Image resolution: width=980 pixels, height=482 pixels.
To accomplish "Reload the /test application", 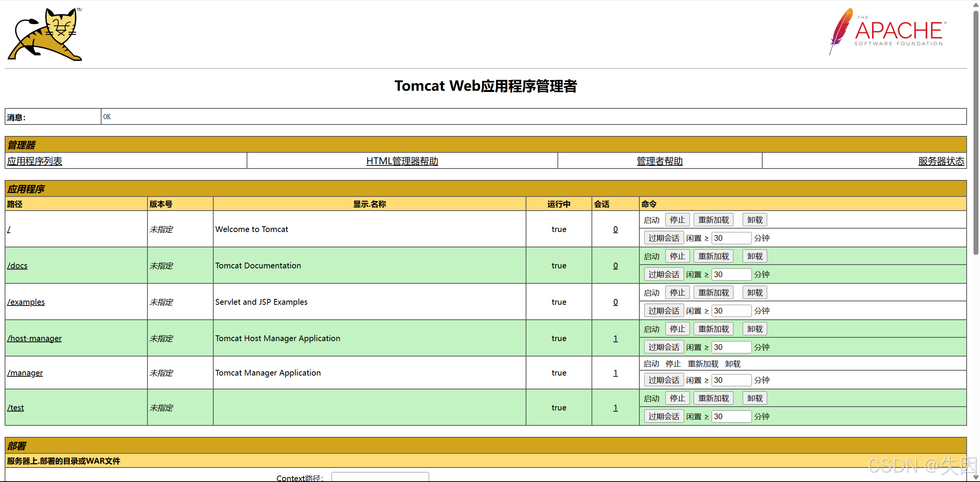I will pos(713,398).
